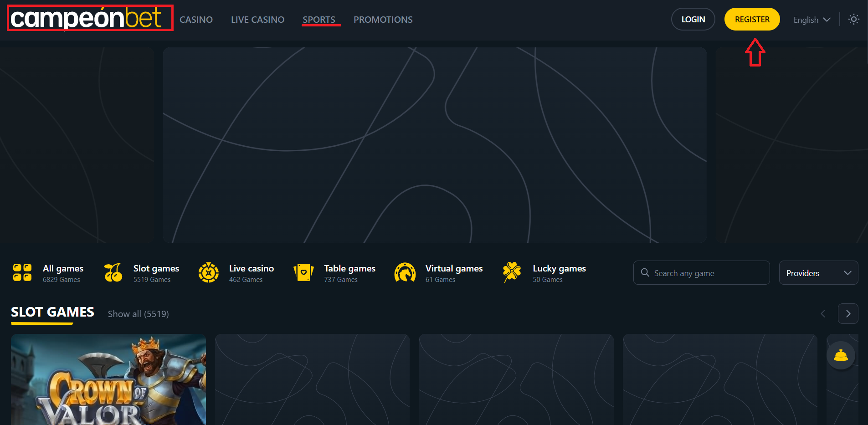Screen dimensions: 868x425
Task: Click the SLOT GAMES heading
Action: pyautogui.click(x=52, y=312)
